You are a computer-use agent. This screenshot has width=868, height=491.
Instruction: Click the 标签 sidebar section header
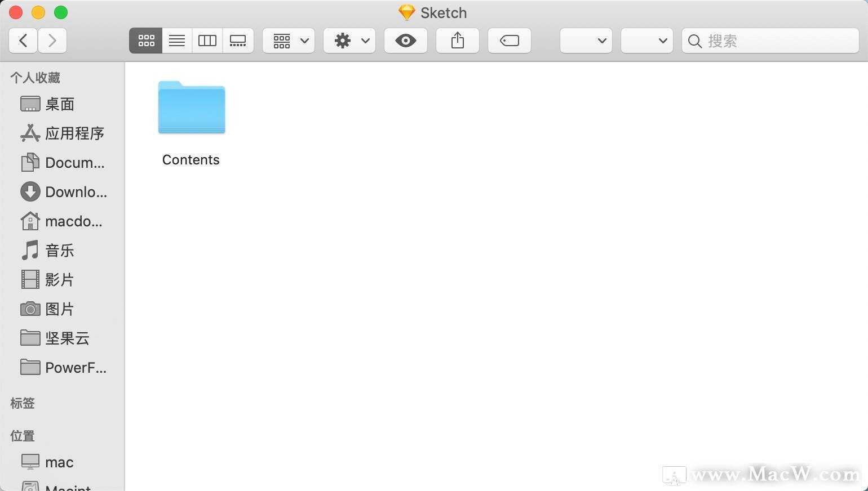23,403
